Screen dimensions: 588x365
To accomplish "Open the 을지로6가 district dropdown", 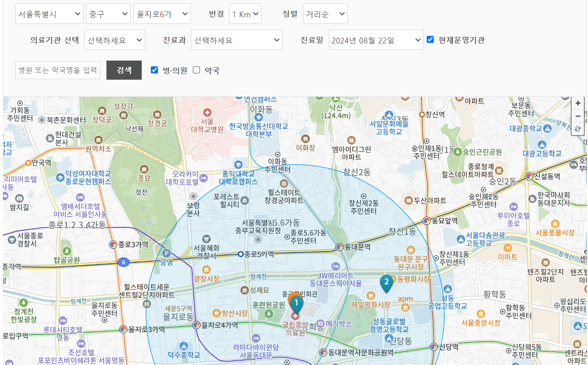I will (x=161, y=14).
